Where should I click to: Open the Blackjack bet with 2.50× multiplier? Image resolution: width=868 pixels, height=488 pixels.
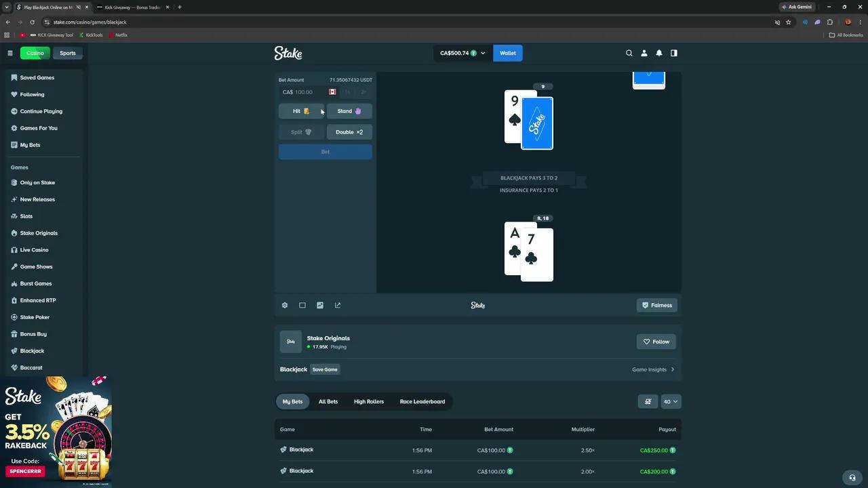[x=478, y=450]
